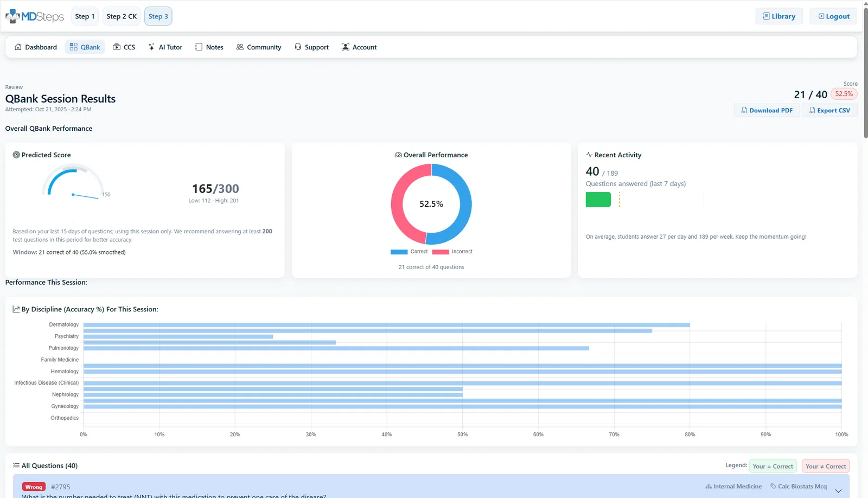Expand the Wrong question #2795 row
Screen dimensions: 868x498
click(380, 487)
